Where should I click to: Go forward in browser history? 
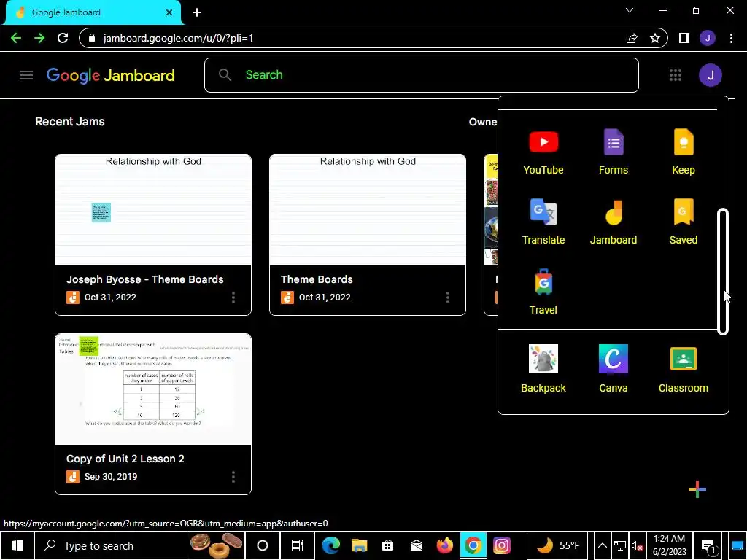tap(39, 38)
